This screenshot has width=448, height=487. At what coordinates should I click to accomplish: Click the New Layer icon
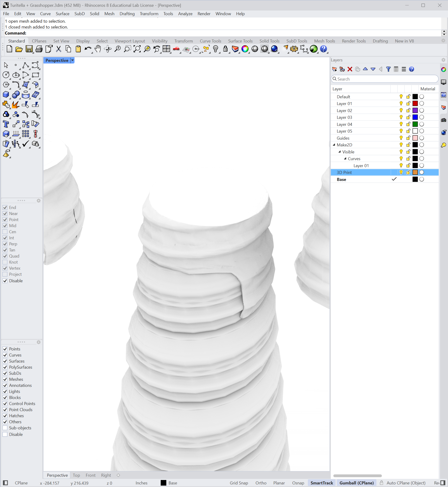334,69
